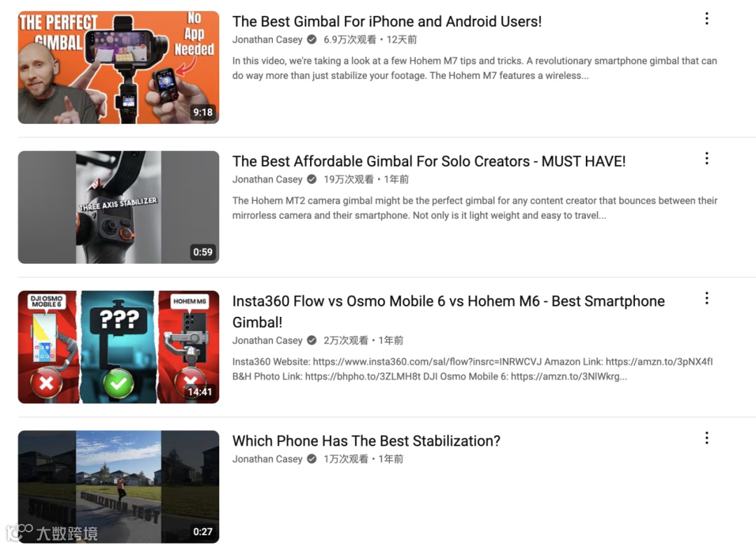Open title Which Phone Has The Best Stabilization

coord(366,441)
